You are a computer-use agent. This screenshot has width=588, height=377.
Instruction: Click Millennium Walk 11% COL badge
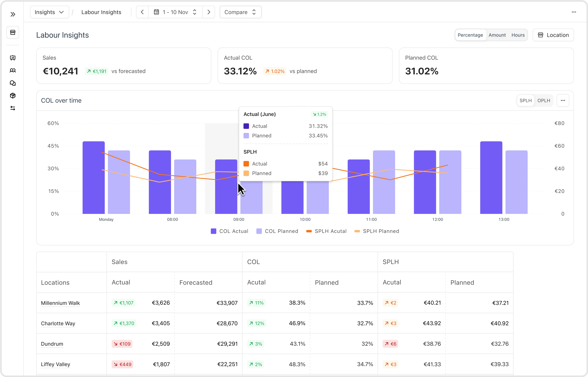point(256,303)
